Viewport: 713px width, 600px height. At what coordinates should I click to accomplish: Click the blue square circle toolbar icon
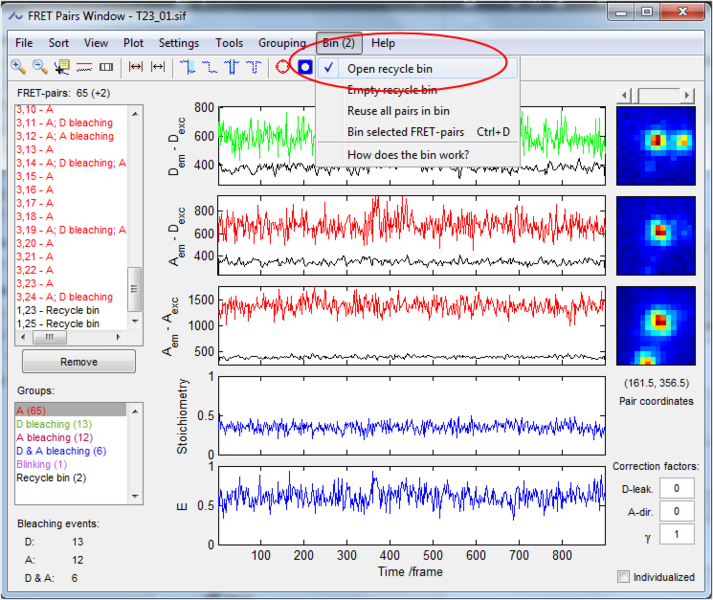tap(305, 67)
